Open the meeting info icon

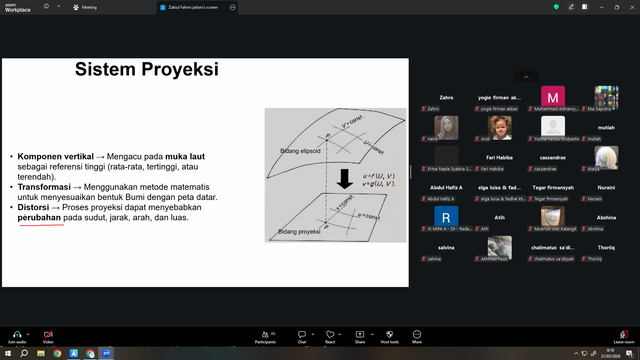click(46, 6)
